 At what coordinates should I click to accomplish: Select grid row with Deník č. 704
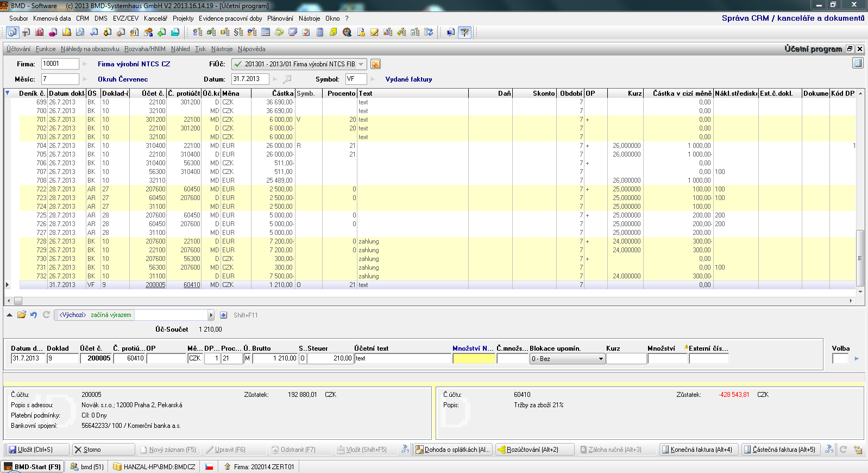coord(437,146)
